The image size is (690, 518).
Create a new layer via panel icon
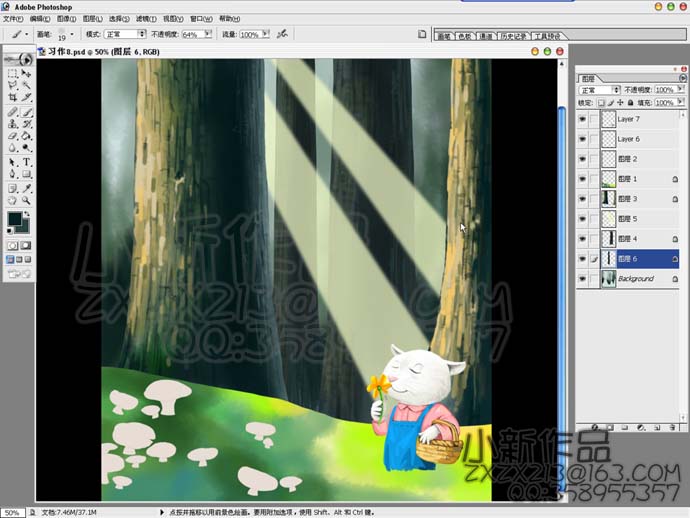(x=657, y=427)
